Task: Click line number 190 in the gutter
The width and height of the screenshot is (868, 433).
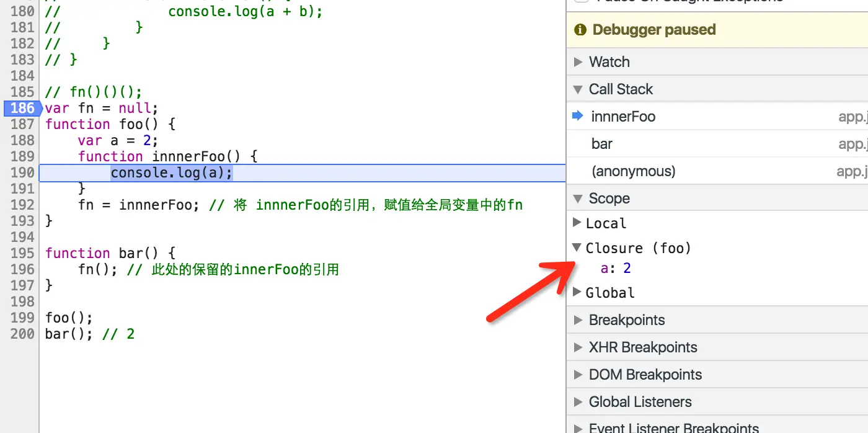Action: coord(22,172)
